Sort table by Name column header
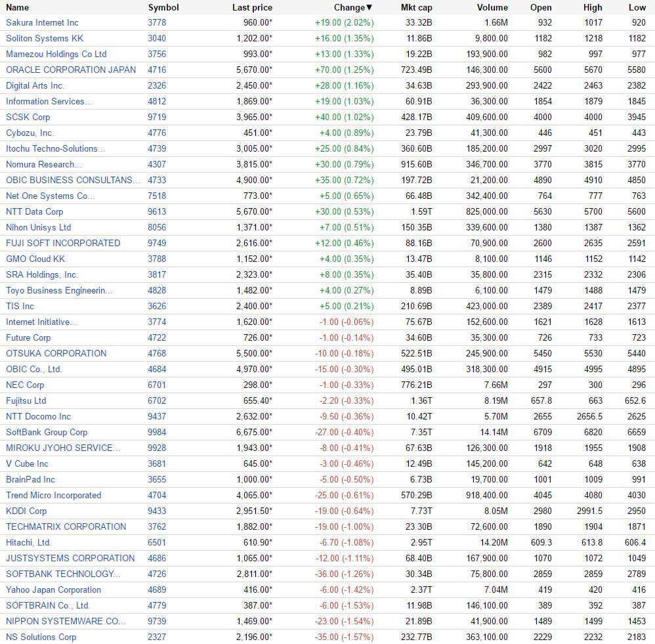The height and width of the screenshot is (644, 655). (x=18, y=7)
